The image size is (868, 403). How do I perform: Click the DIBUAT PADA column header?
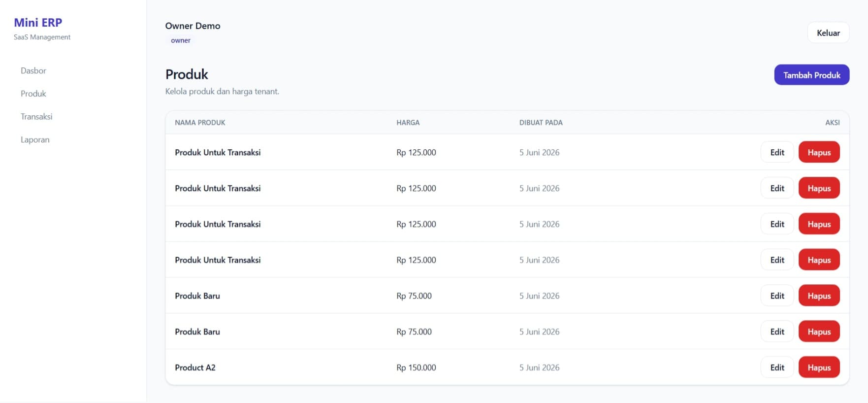coord(541,123)
